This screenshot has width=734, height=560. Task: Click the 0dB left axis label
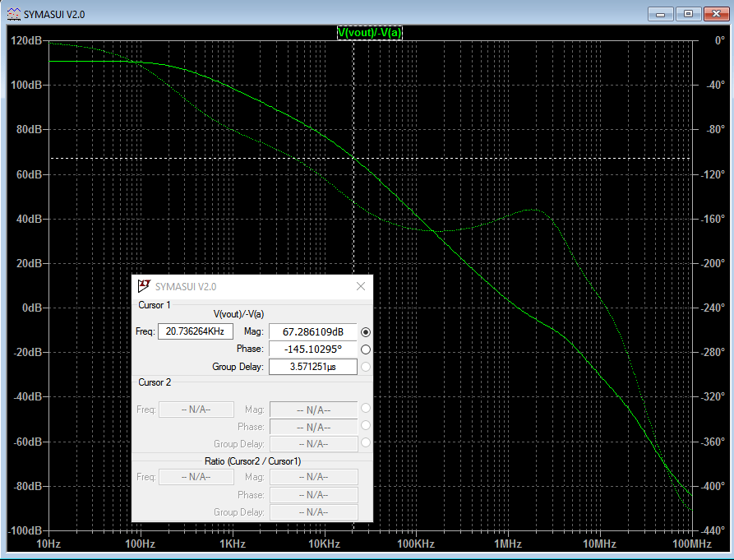[x=32, y=308]
